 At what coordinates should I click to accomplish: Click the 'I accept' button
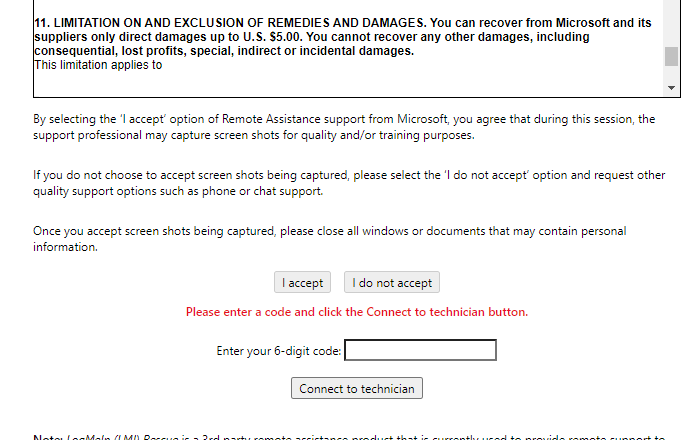(x=302, y=283)
